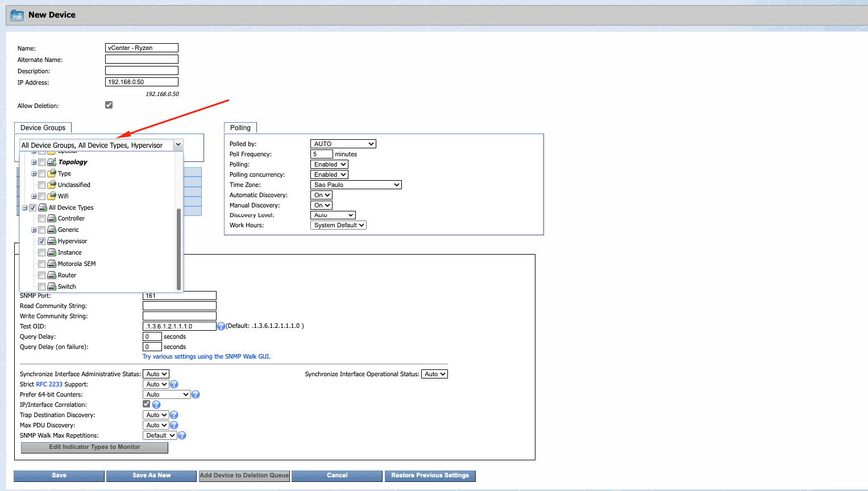868x491 pixels.
Task: Click help icon for Trap Destination Discovery
Action: (x=174, y=415)
